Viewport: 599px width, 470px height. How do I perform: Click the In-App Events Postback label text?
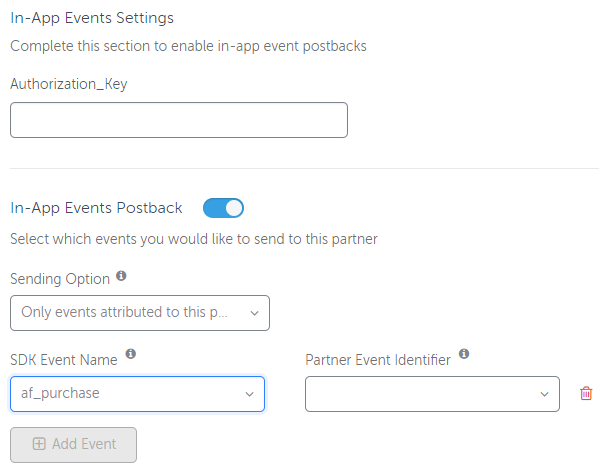click(x=96, y=208)
